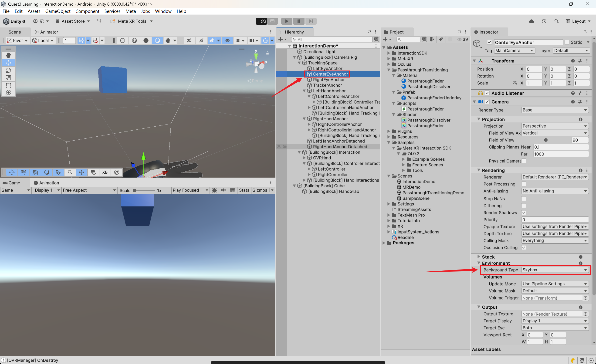Open the Free Aspect dropdown in Game view
Screen dimensions: 596x364
[x=89, y=190]
